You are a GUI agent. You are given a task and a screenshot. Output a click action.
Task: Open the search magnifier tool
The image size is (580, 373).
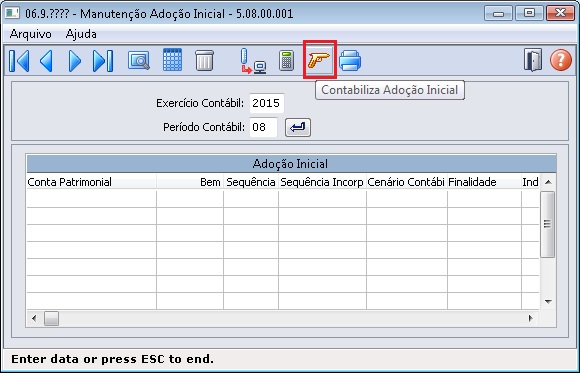[x=139, y=61]
